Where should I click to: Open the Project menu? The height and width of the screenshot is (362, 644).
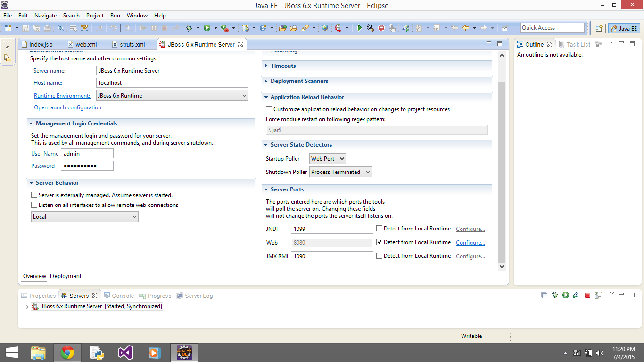point(95,16)
